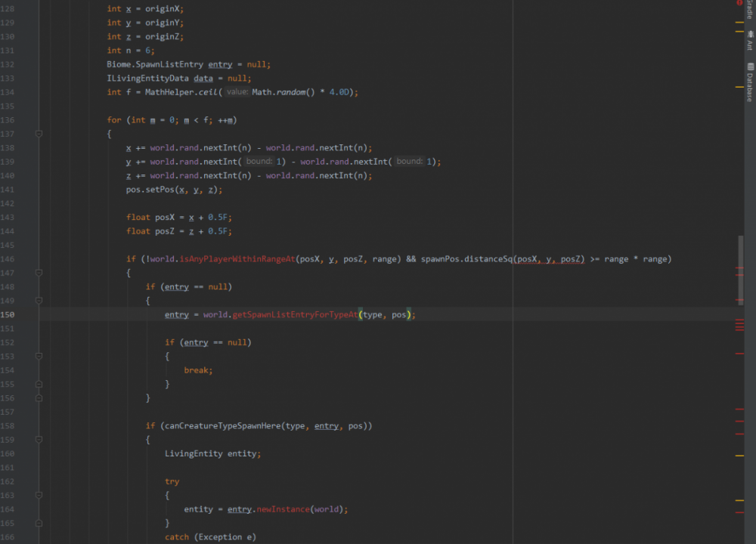
Task: Click the 'value:' inlay hint on line 134
Action: tap(237, 92)
